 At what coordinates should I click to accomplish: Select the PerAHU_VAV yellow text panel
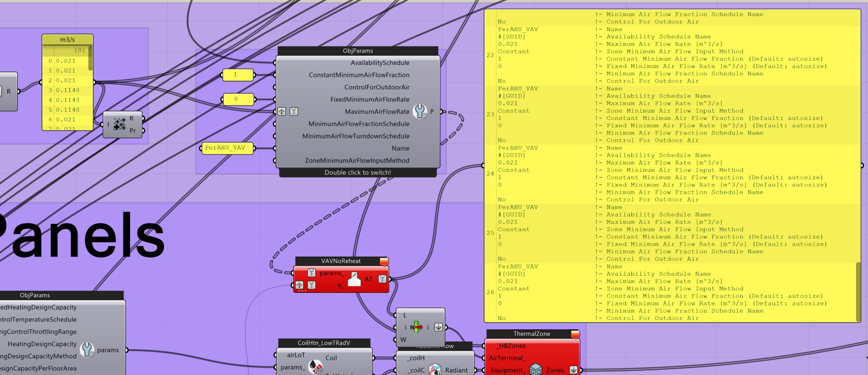(226, 148)
